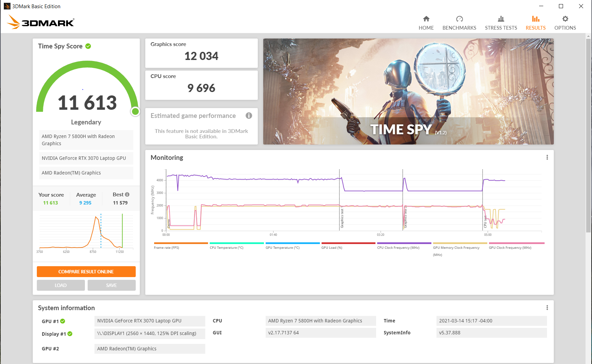Open the Monitoring panel three-dot menu
The image size is (592, 364).
(547, 157)
